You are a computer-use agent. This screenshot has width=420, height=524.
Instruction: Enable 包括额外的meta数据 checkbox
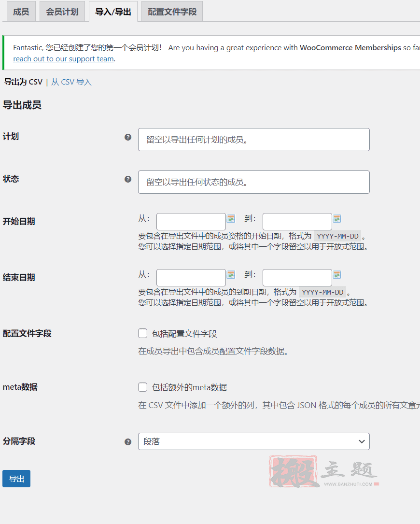[x=143, y=387]
